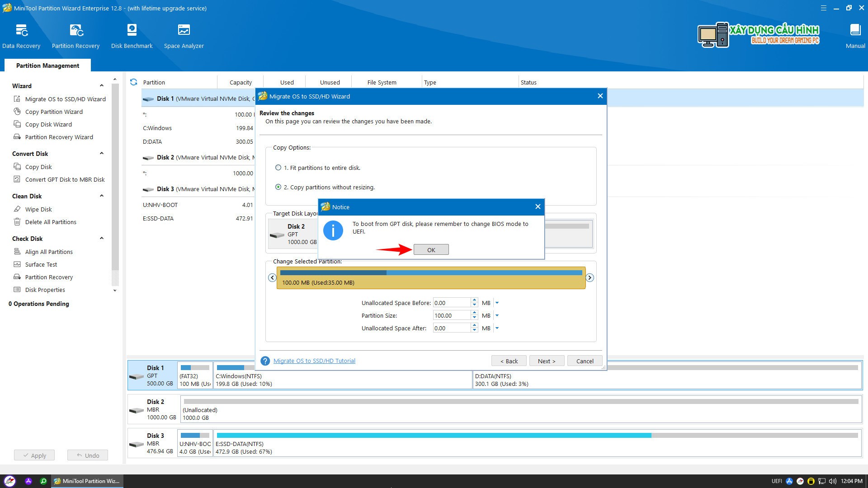
Task: Collapse the Check Disk section
Action: point(102,239)
